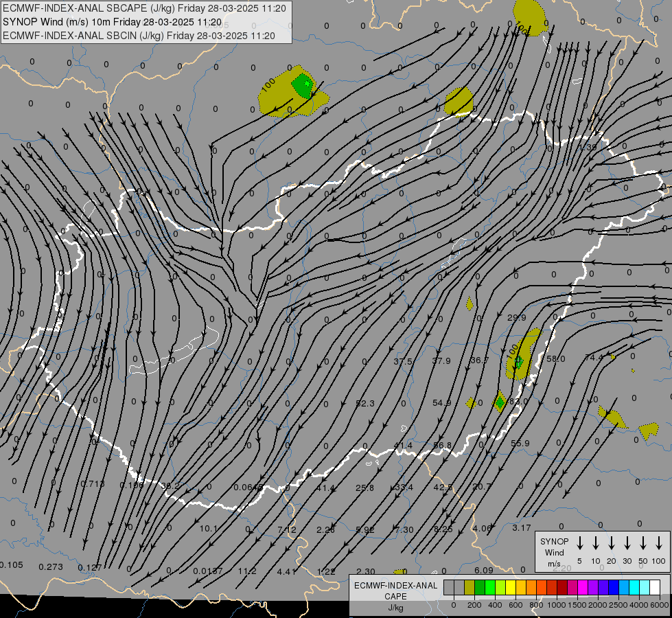
Task: Click the 4.41 grid value
Action: coord(287,572)
